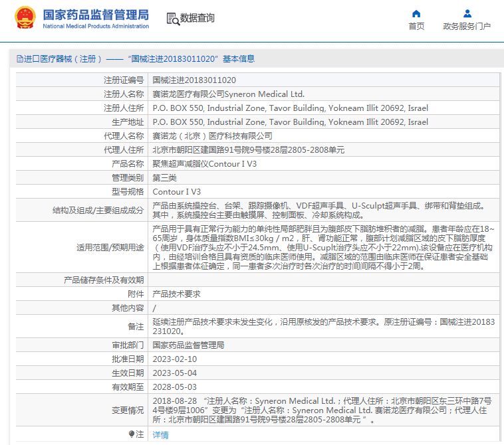Viewport: 504px width, 445px height.
Task: Click expiry date 2028-05-03
Action: click(174, 387)
